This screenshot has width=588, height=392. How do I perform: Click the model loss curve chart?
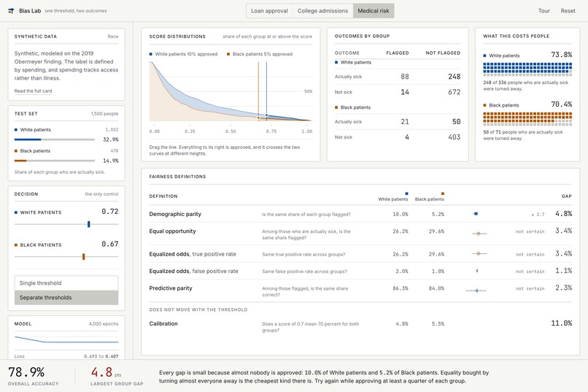pyautogui.click(x=66, y=340)
